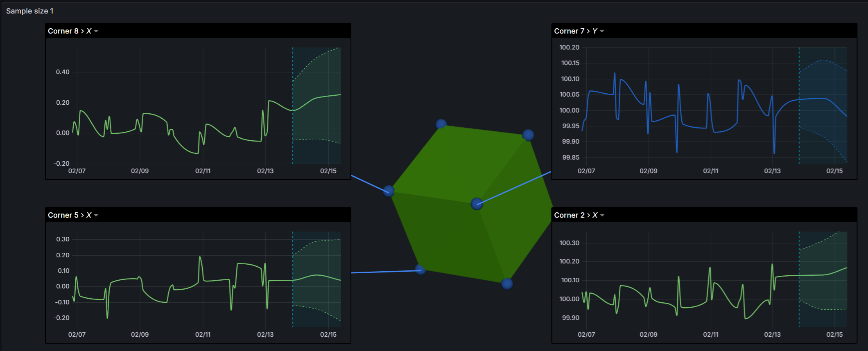Expand the Corner 2 axis dropdown arrow
The image size is (868, 351).
[x=602, y=216]
